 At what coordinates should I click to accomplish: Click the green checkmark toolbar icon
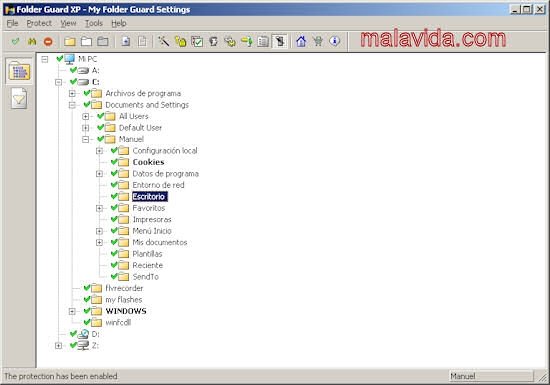(15, 41)
